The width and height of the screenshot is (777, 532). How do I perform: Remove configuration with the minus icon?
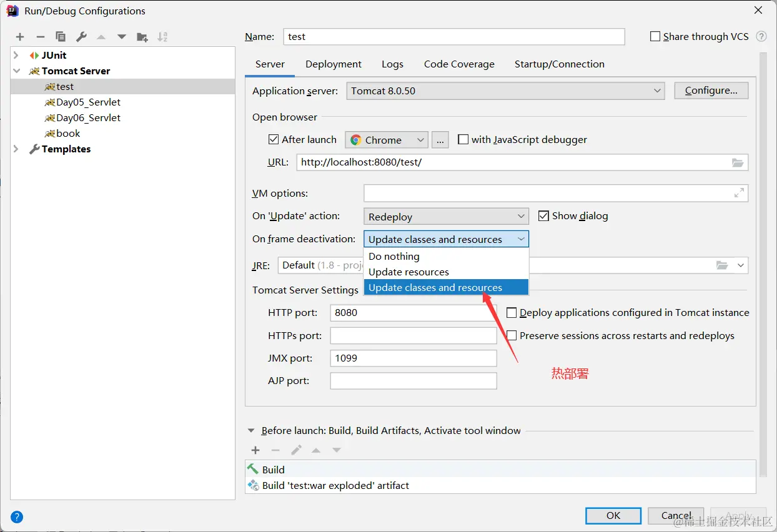40,37
